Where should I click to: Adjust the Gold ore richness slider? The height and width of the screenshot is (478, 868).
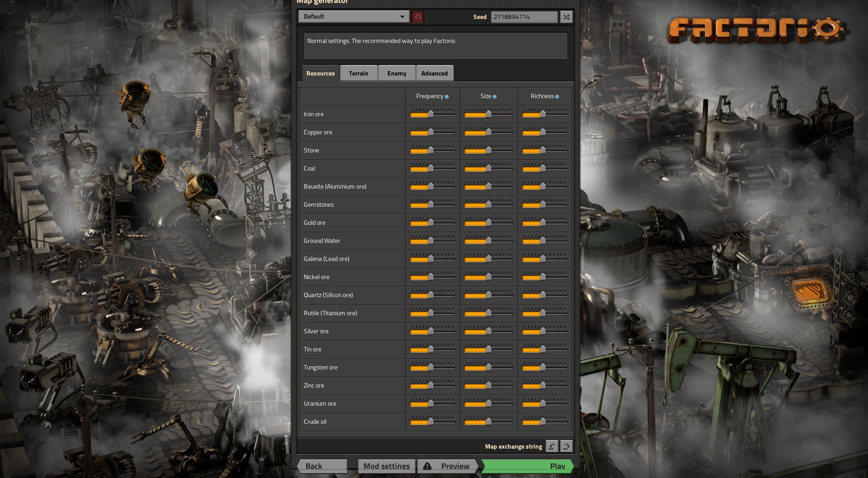click(x=545, y=222)
